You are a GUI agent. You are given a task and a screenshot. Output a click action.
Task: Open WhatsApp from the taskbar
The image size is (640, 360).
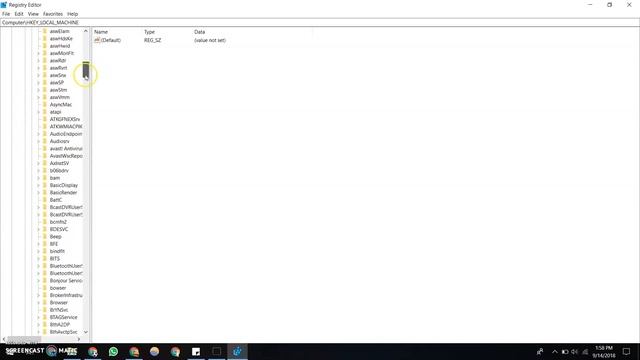point(113,351)
